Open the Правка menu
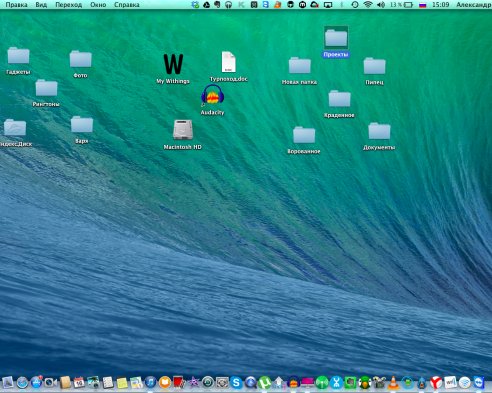Viewport: 492px width, 393px height. [17, 5]
